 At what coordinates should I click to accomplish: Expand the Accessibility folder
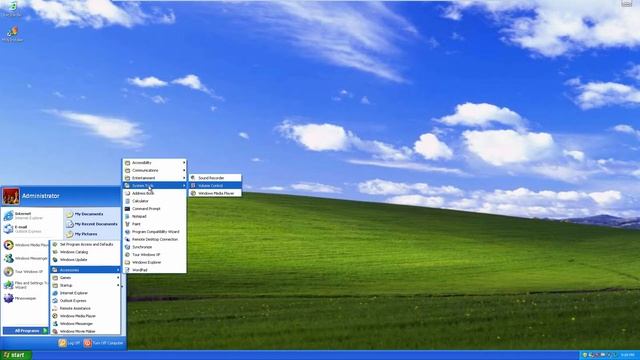coord(155,162)
